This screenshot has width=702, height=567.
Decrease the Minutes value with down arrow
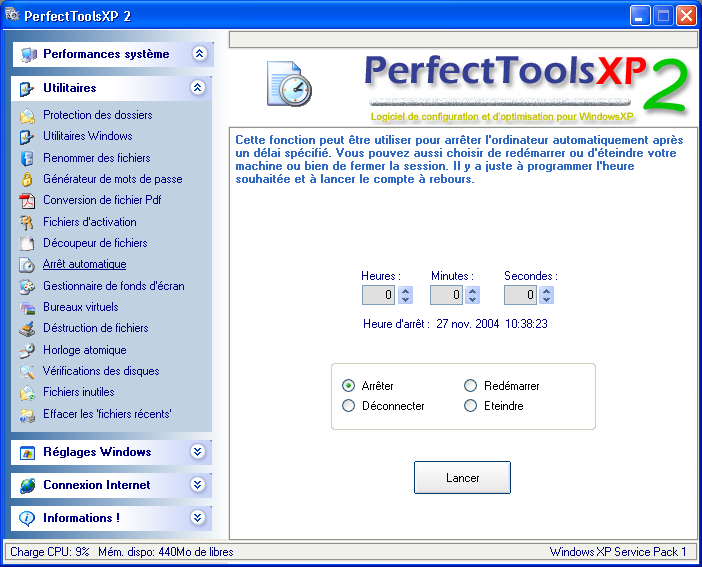click(x=472, y=300)
